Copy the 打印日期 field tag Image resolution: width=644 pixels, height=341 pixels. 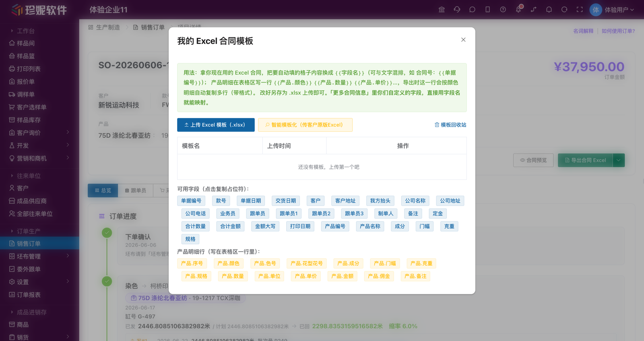coord(300,227)
